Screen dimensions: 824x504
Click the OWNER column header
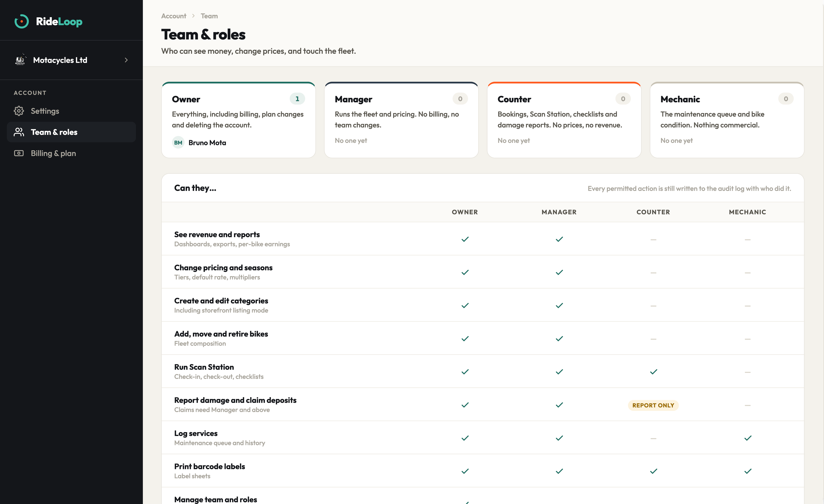point(465,212)
